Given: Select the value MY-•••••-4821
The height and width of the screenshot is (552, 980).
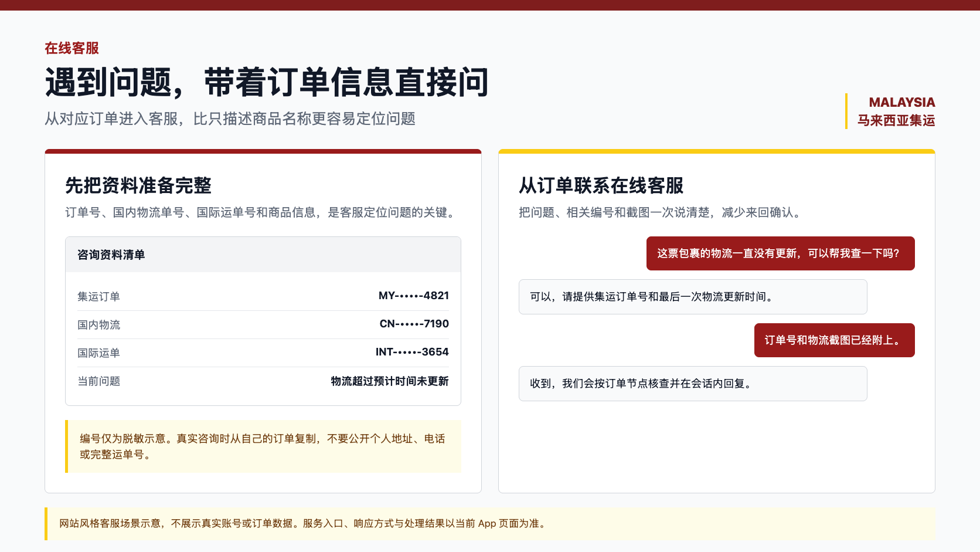Looking at the screenshot, I should [414, 296].
